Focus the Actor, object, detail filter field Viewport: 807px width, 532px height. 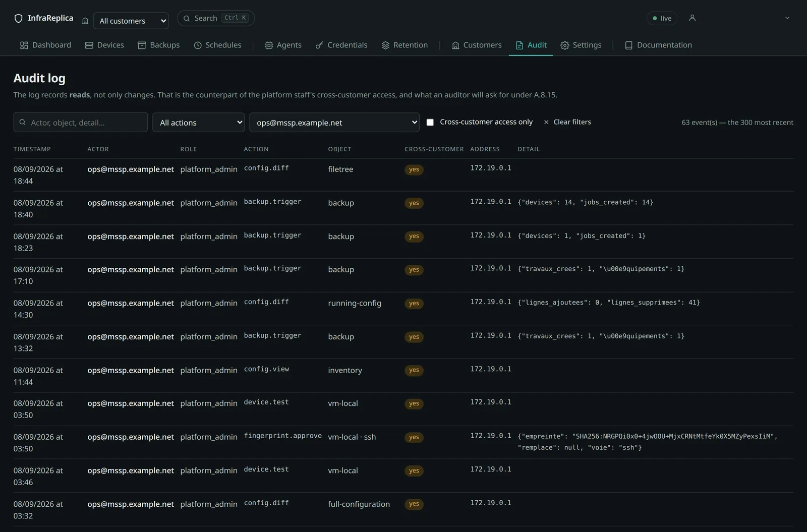click(x=81, y=122)
